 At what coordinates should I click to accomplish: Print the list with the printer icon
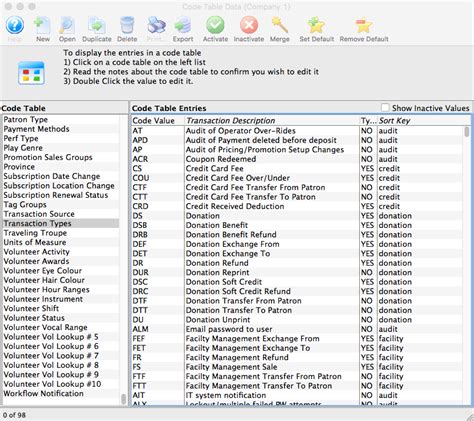coord(156,29)
